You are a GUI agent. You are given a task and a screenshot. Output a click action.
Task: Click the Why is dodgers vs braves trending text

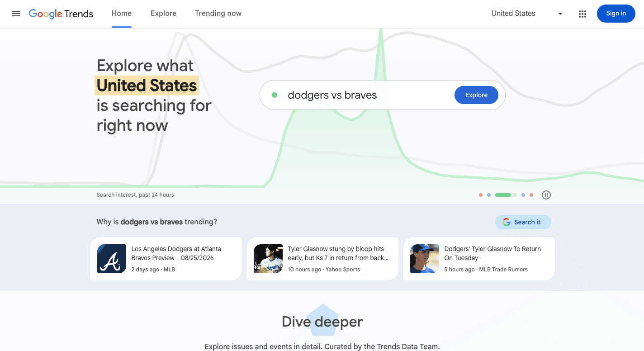click(x=156, y=222)
